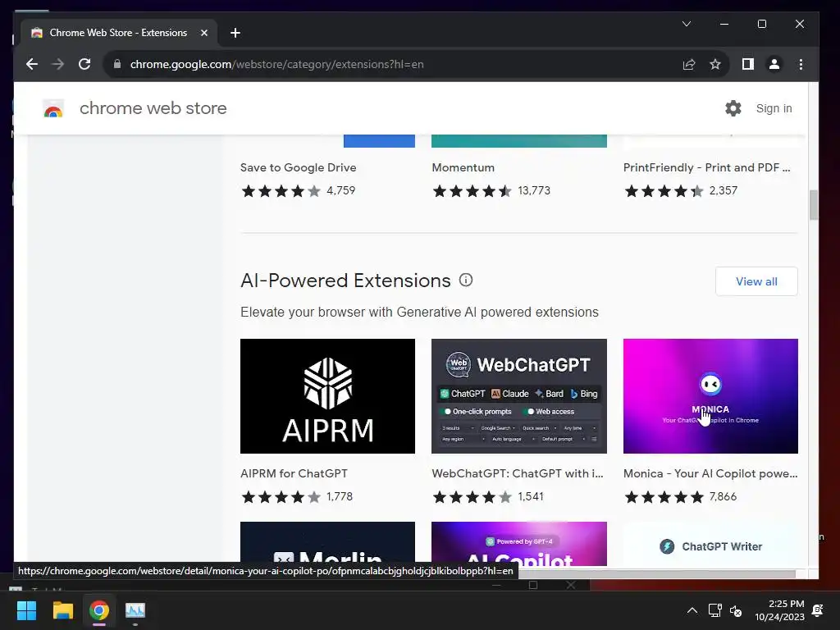This screenshot has height=630, width=840.
Task: Click Save to Google Drive title
Action: coord(299,167)
